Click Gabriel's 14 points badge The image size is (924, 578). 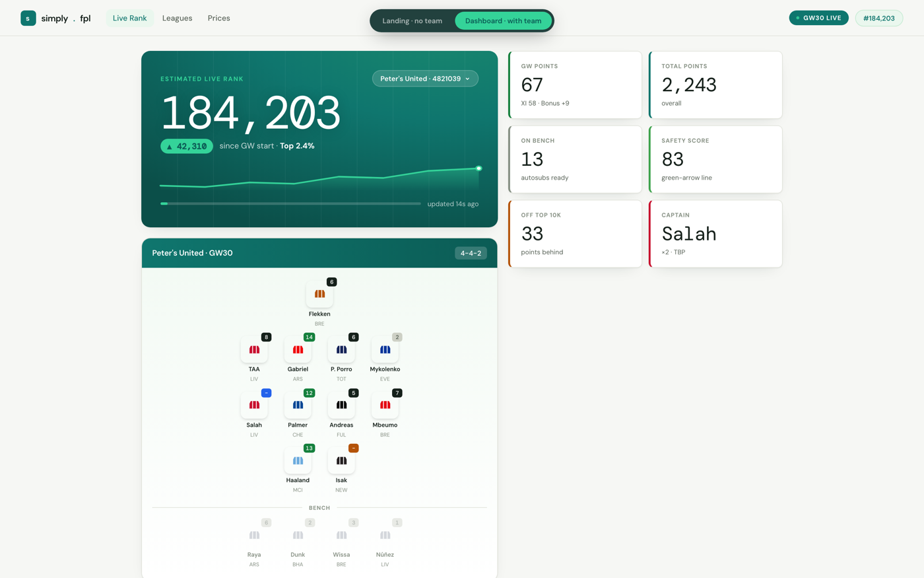[309, 337]
